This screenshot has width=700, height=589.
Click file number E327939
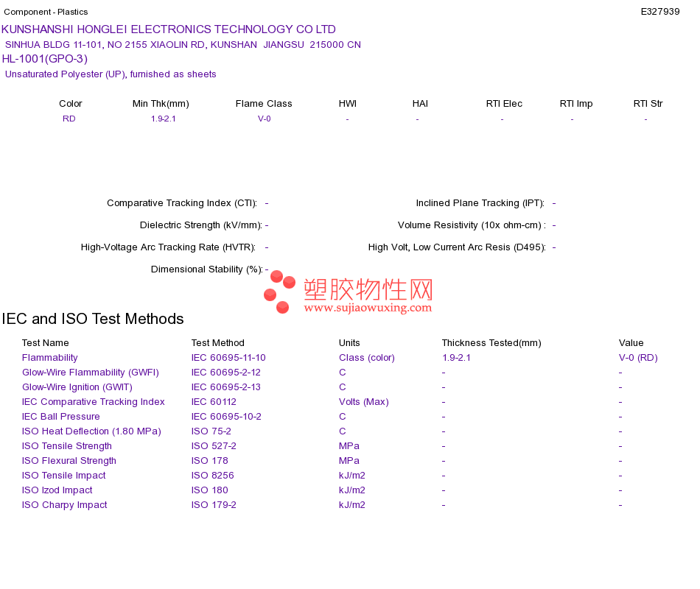point(659,12)
